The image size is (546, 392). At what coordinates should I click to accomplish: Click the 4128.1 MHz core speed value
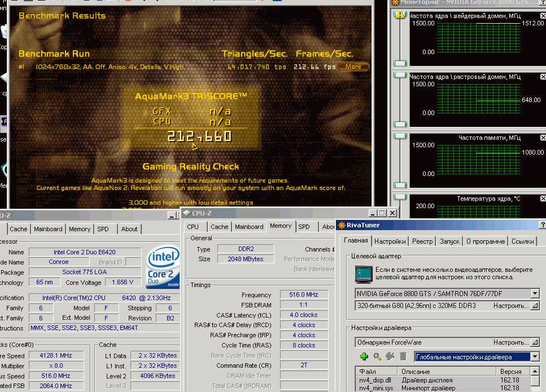click(56, 355)
